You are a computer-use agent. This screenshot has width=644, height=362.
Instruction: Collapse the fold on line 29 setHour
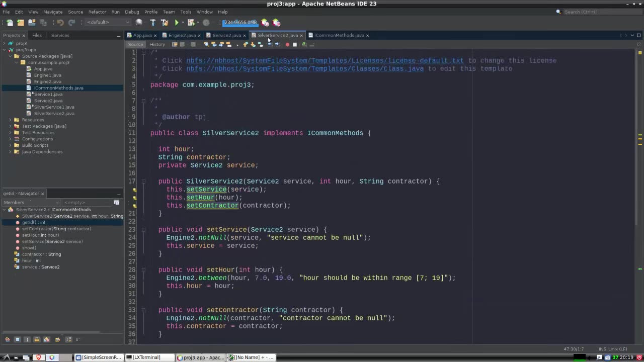click(x=143, y=270)
